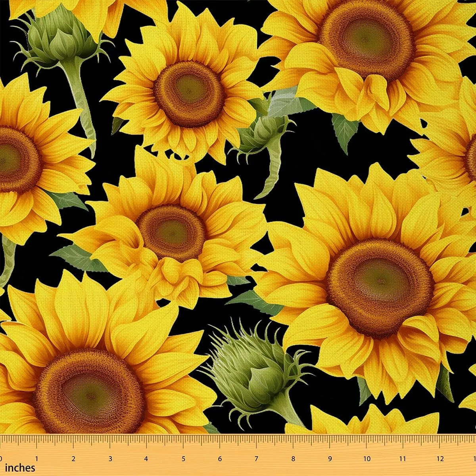The height and width of the screenshot is (476, 476).
Task: Select the ruler's 2 inch mark number
Action: pyautogui.click(x=73, y=459)
